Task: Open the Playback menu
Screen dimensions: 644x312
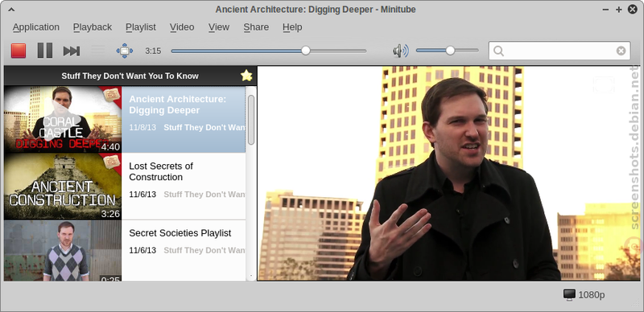Action: coord(93,27)
